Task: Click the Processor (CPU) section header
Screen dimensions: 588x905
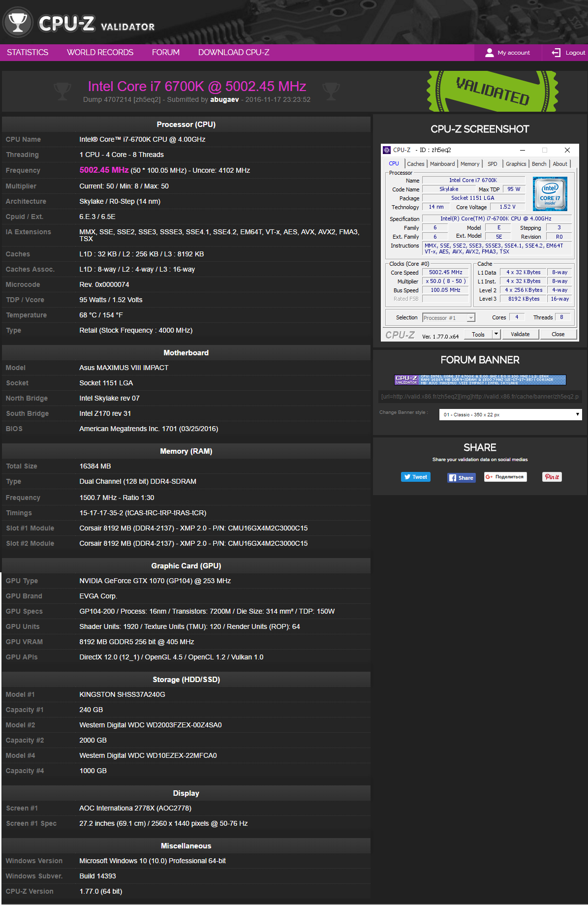Action: point(186,125)
